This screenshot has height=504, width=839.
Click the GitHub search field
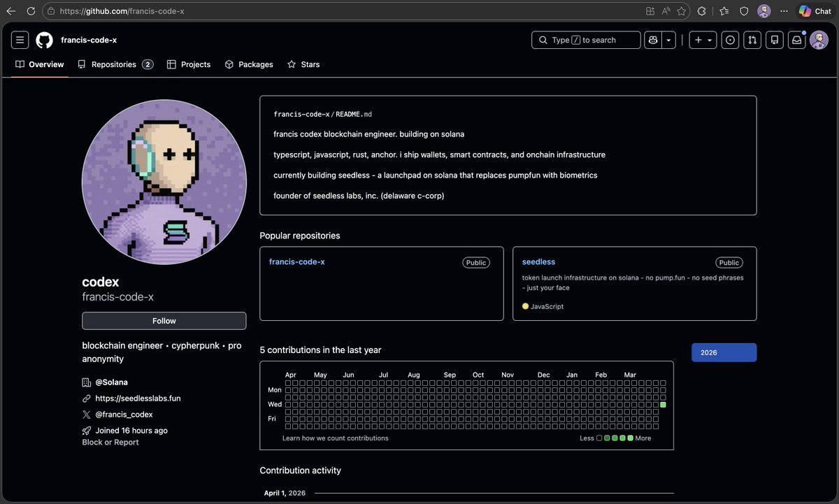tap(586, 40)
